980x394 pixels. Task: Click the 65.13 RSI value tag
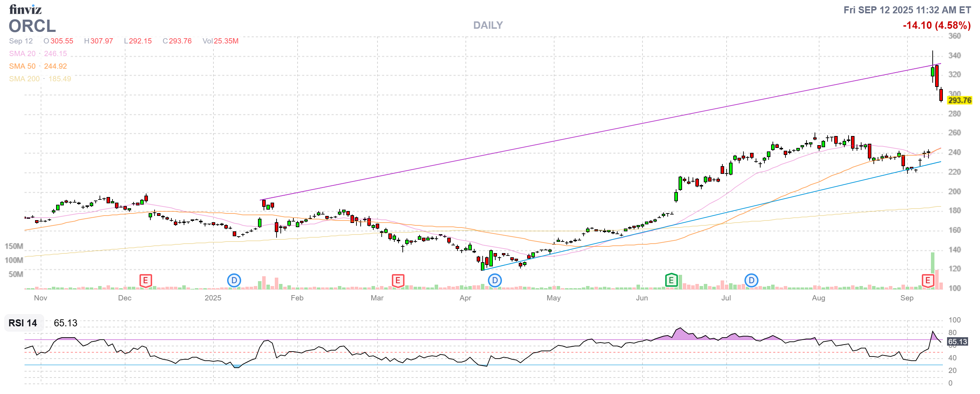tap(957, 341)
